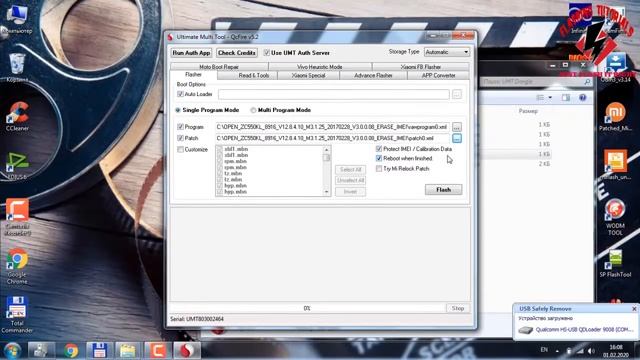Open Patched_Mi desktop shortcut
This screenshot has width=640, height=360.
point(616,116)
